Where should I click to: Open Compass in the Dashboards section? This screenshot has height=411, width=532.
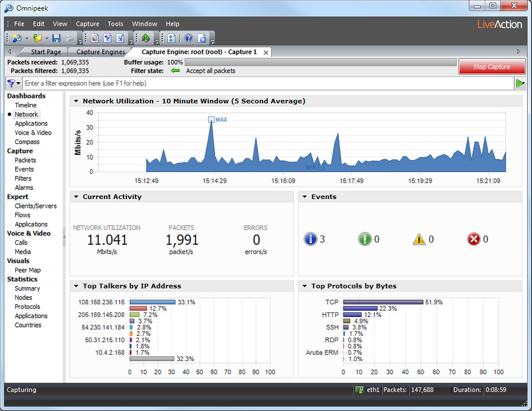[27, 142]
